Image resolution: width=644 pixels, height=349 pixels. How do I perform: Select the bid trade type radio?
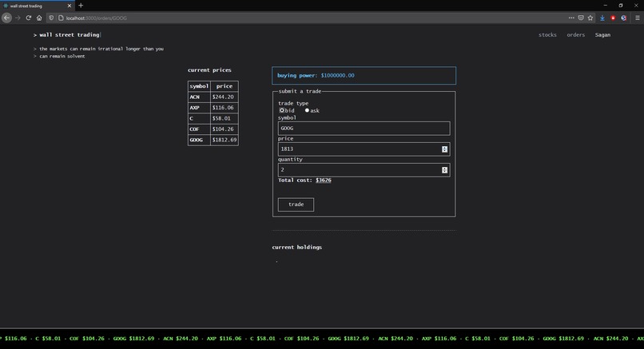coord(282,110)
